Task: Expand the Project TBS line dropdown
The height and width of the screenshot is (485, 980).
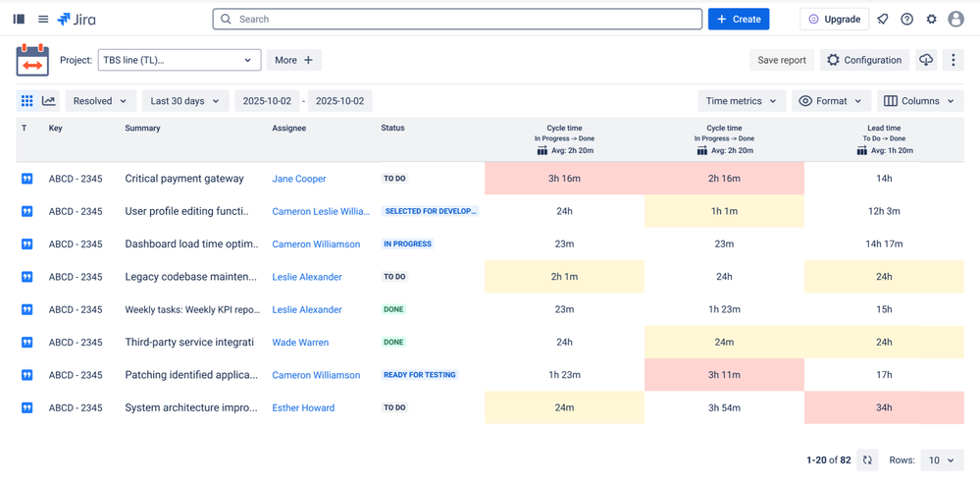Action: 180,60
